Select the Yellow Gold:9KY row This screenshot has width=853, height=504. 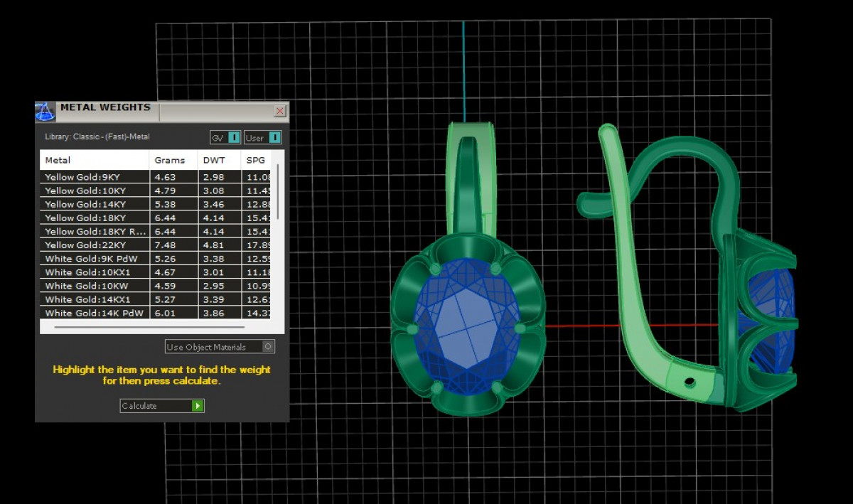pos(94,177)
